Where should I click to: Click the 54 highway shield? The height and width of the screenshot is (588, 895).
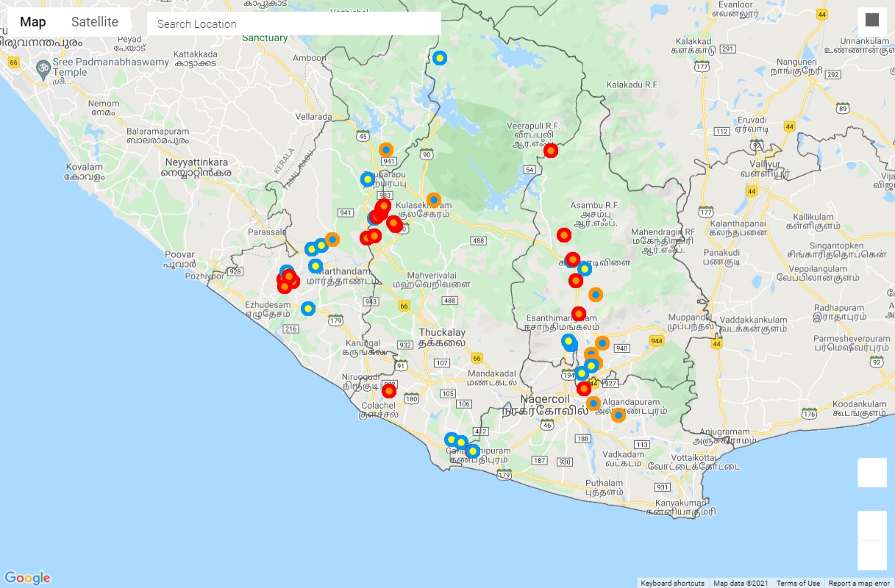(529, 169)
